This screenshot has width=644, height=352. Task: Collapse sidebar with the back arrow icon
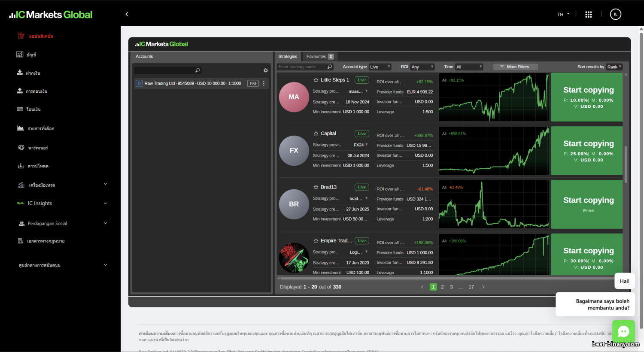[x=127, y=14]
